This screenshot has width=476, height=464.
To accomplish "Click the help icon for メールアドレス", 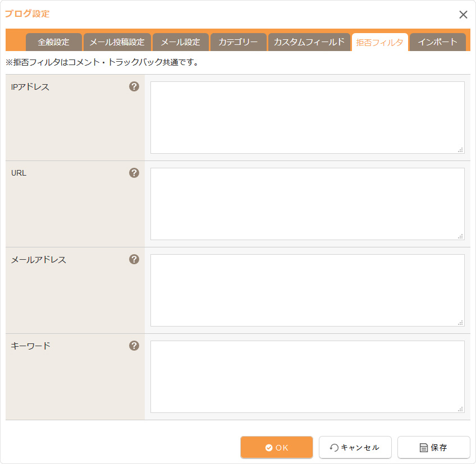I will point(134,259).
